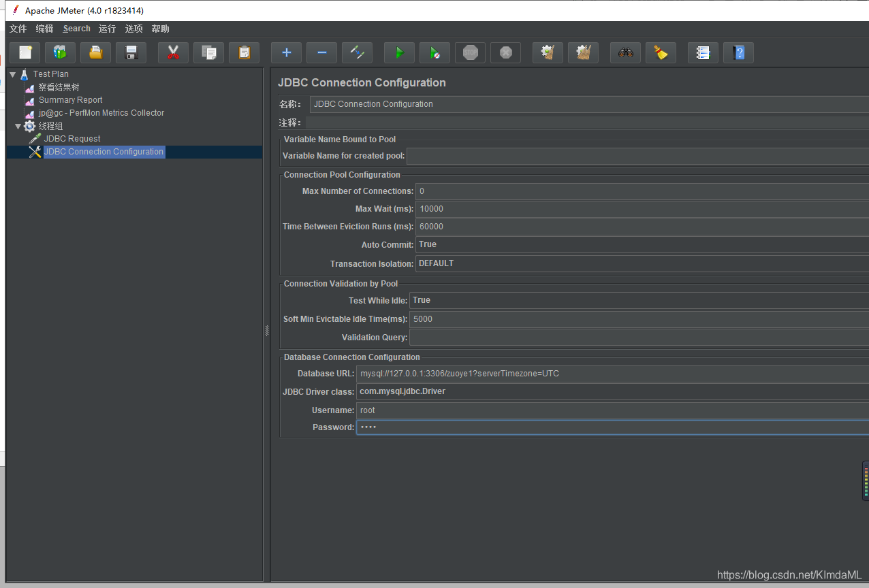Open the Function Helper dialog icon
869x588 pixels.
[703, 52]
